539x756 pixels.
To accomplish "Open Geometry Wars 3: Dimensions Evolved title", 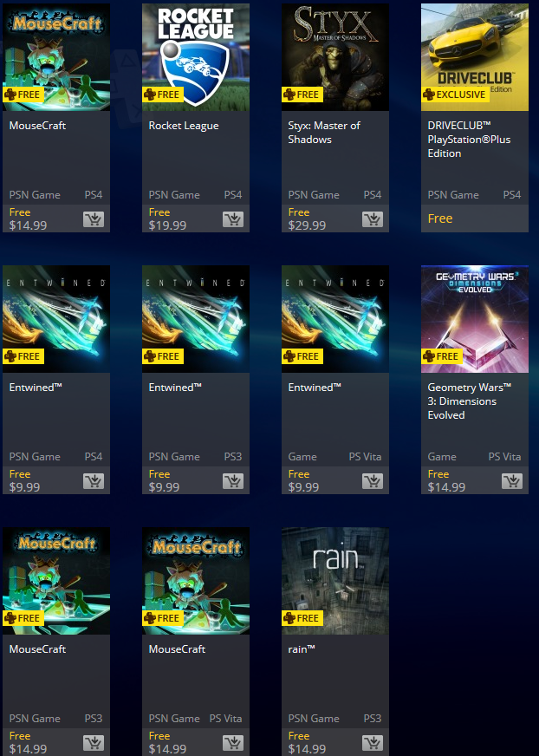I will pos(470,401).
